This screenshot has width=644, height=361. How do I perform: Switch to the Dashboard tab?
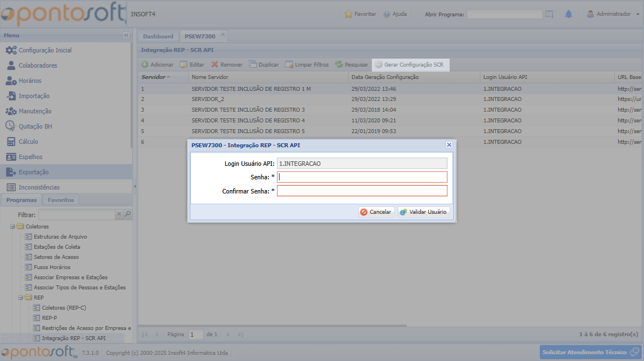pyautogui.click(x=158, y=36)
